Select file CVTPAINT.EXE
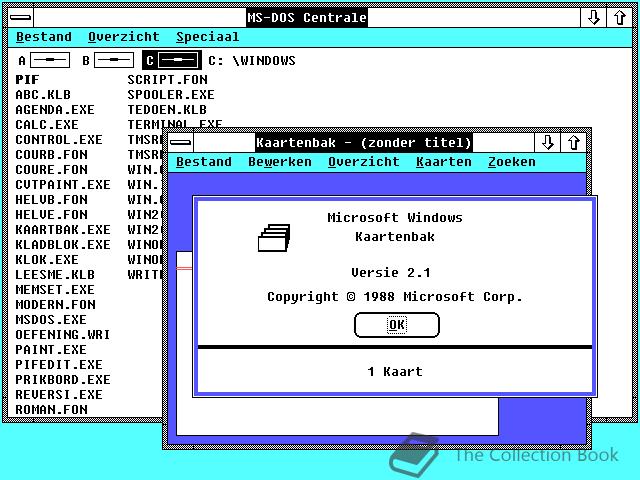The width and height of the screenshot is (640, 480). [63, 184]
